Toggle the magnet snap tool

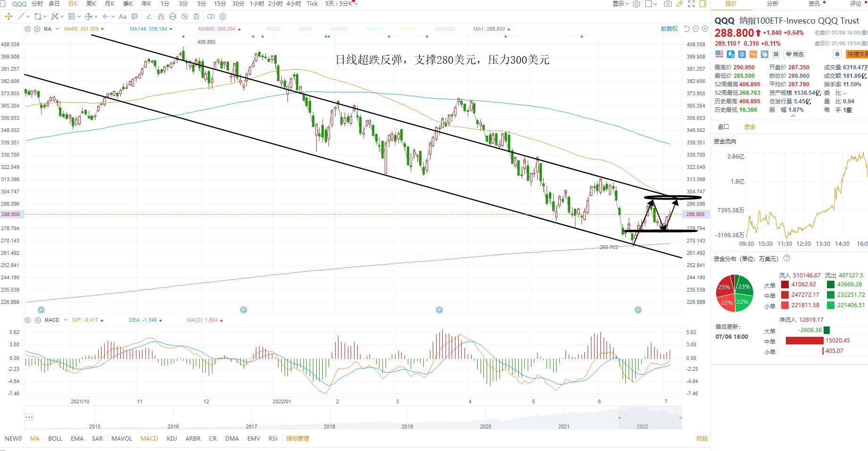(x=161, y=17)
